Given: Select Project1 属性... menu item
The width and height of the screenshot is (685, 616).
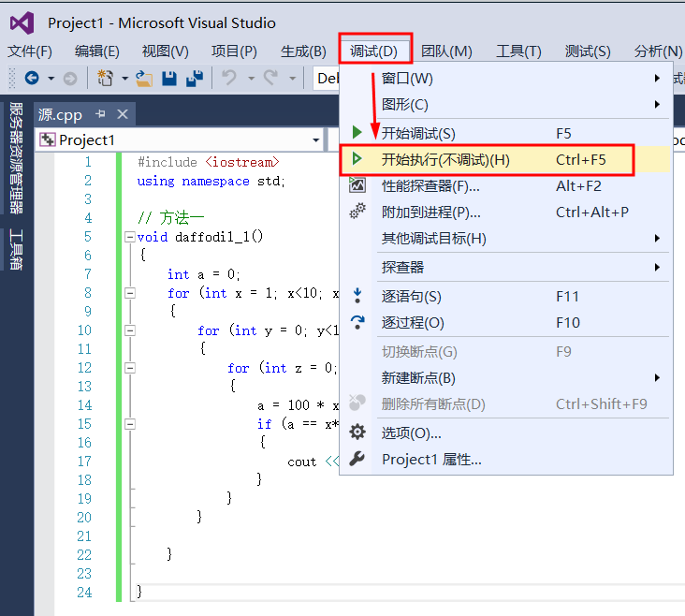Looking at the screenshot, I should [505, 460].
